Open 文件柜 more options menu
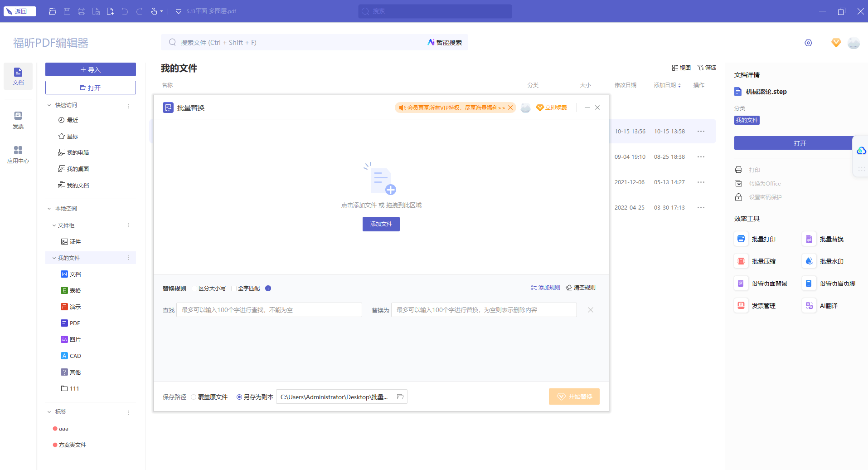This screenshot has height=470, width=868. [129, 225]
